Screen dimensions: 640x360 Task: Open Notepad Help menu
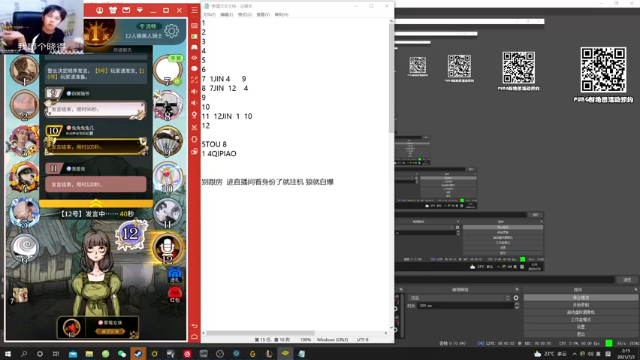click(x=282, y=15)
